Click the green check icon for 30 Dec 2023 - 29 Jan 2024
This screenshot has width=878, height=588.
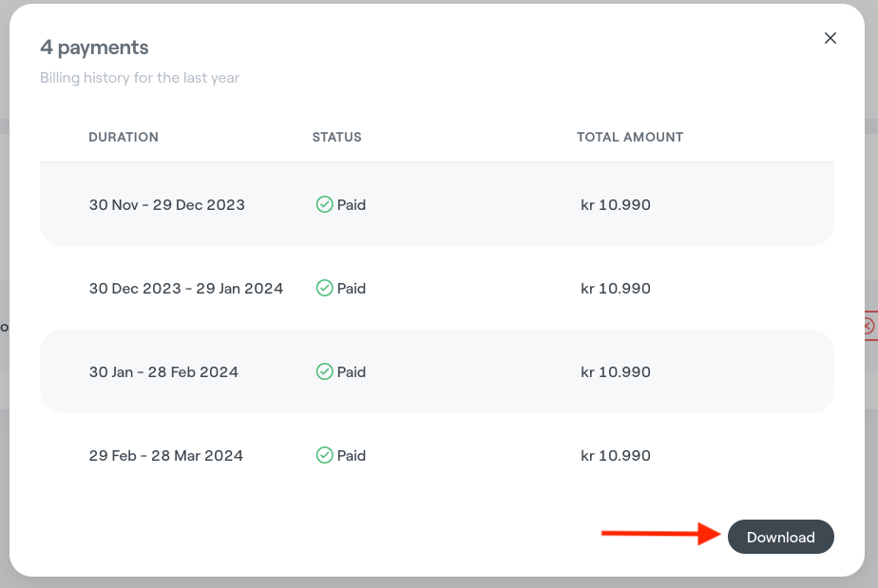(324, 288)
